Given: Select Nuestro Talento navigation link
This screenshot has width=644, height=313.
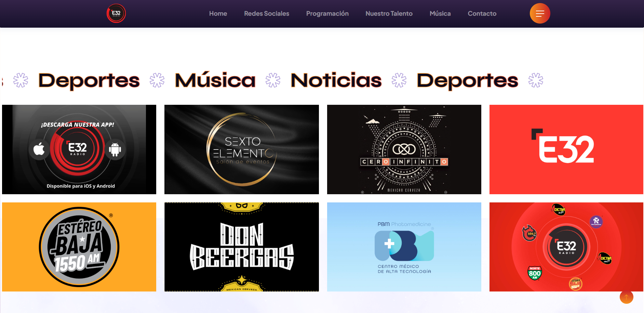Looking at the screenshot, I should coord(389,14).
